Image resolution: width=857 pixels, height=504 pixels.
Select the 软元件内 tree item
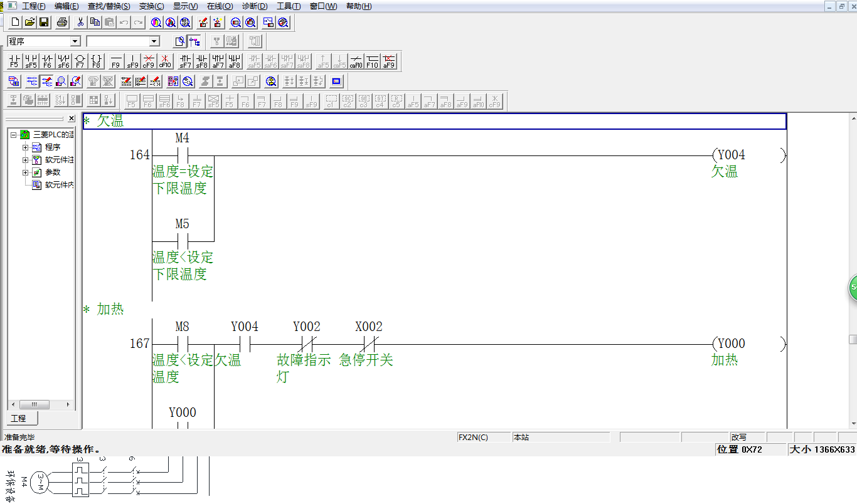53,185
